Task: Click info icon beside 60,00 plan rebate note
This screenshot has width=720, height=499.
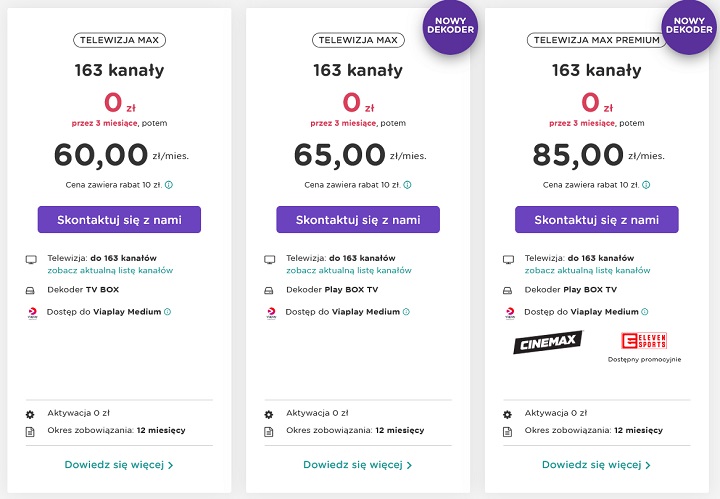Action: coord(169,185)
